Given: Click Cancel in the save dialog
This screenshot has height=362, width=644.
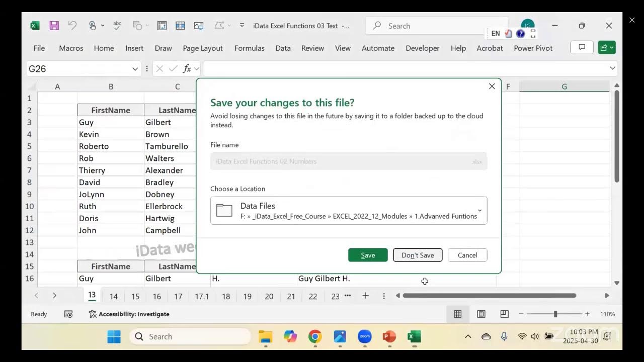Looking at the screenshot, I should 467,255.
